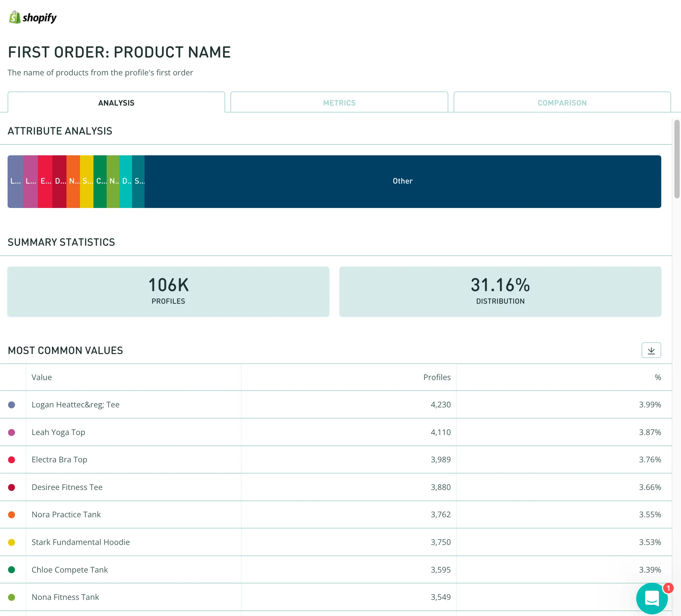Click the purple dot beside Logan Heattec Tee
This screenshot has height=616, width=681.
pyautogui.click(x=12, y=405)
